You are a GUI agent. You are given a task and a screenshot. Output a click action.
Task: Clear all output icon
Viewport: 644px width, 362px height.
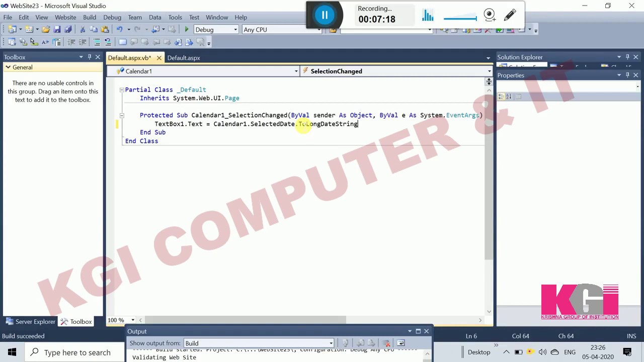point(386,343)
